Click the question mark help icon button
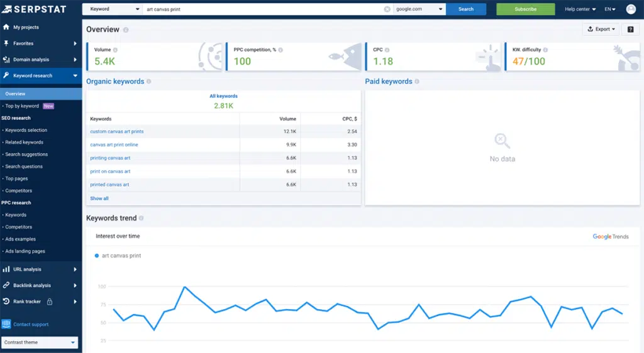644x353 pixels. tap(630, 30)
